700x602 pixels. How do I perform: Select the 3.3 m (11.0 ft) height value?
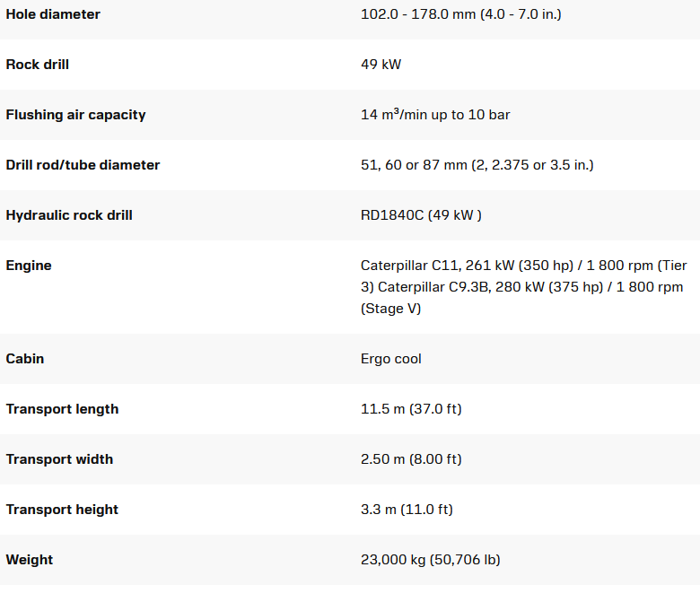(x=407, y=510)
